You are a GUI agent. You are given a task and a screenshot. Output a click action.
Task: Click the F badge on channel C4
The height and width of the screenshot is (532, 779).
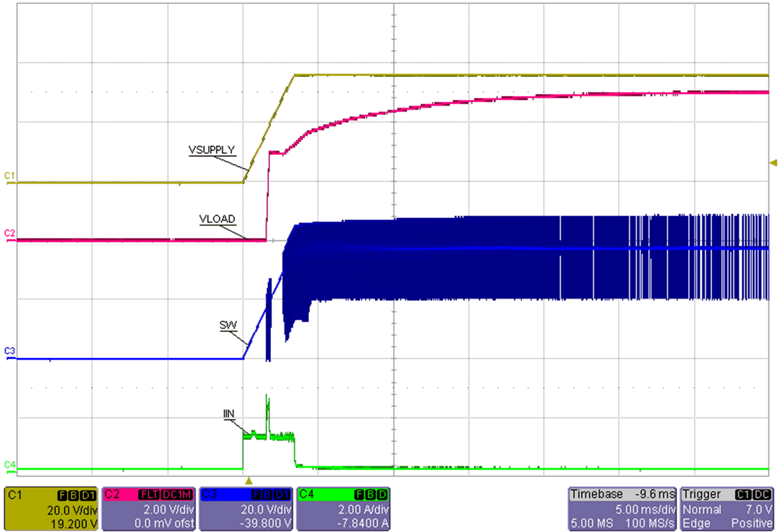coord(358,494)
